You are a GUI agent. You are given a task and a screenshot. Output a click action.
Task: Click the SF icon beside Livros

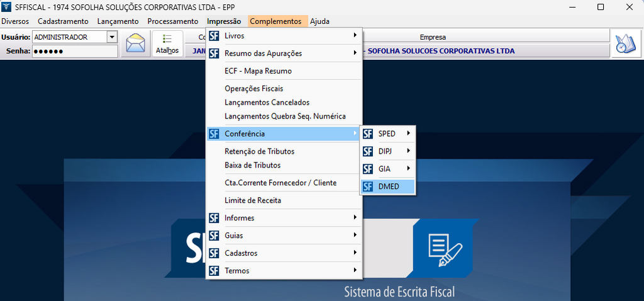point(214,36)
